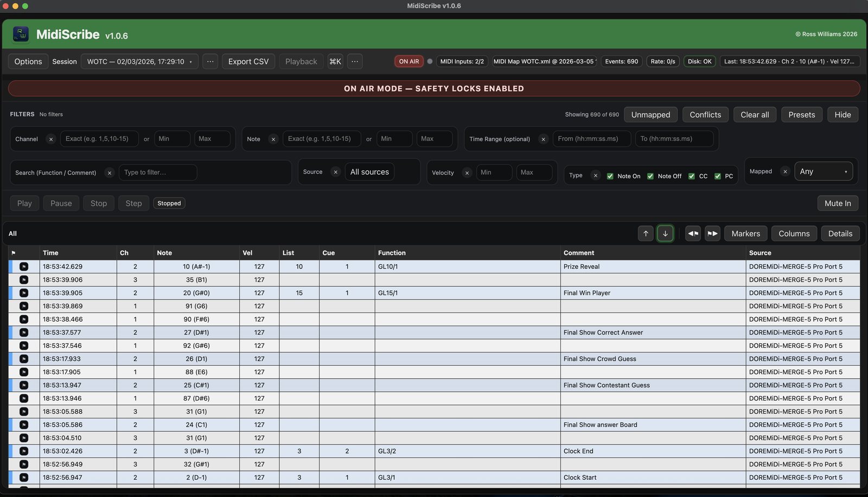Open the Columns chooser
This screenshot has width=868, height=497.
794,233
